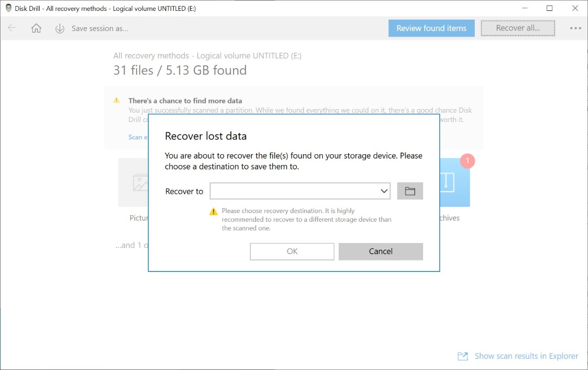Click the Disk Drill app icon in title bar
This screenshot has height=370, width=588.
coord(8,8)
